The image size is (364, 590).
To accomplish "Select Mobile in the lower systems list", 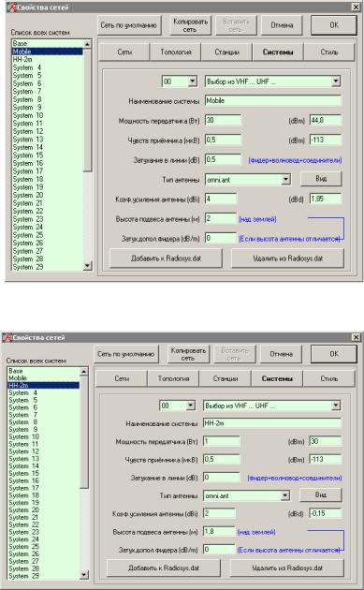I will click(44, 377).
